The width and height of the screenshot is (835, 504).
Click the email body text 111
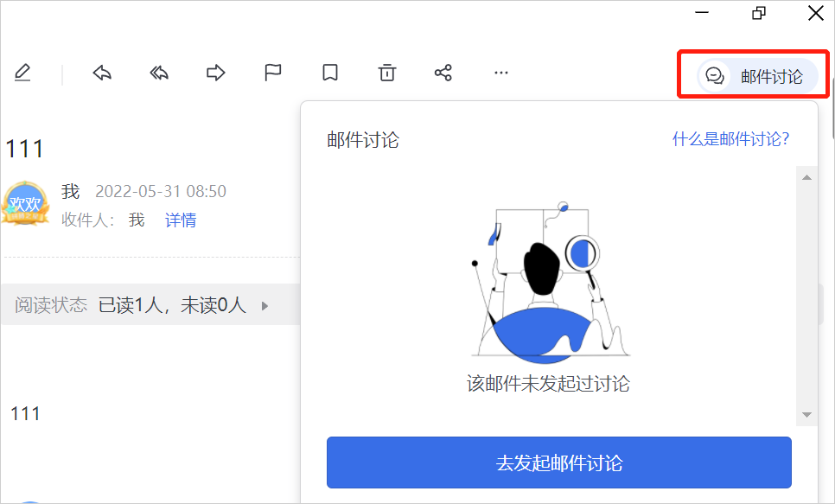click(x=25, y=413)
